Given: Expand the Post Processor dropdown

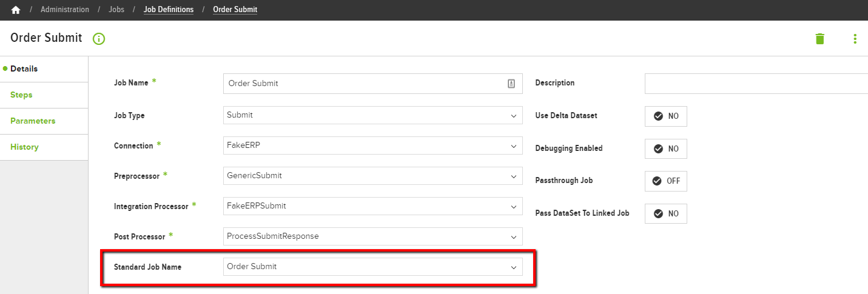Looking at the screenshot, I should coord(373,236).
